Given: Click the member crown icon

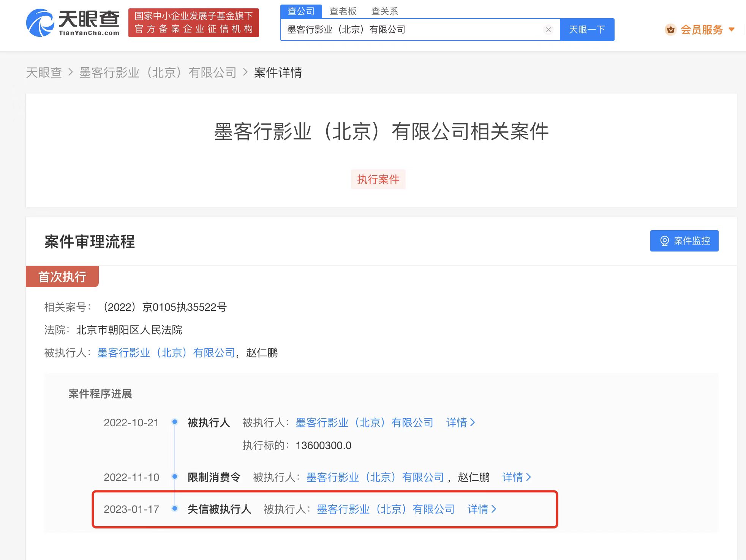Looking at the screenshot, I should 671,30.
